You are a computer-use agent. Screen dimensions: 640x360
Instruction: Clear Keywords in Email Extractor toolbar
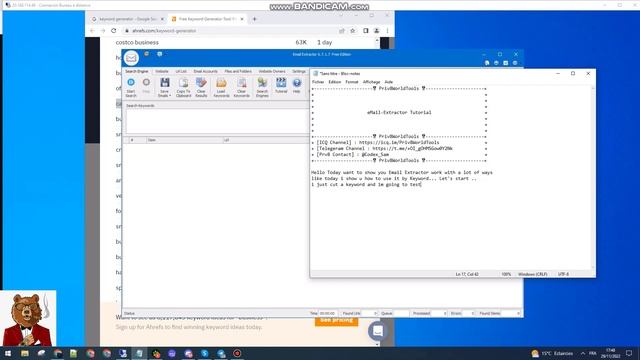pos(242,88)
